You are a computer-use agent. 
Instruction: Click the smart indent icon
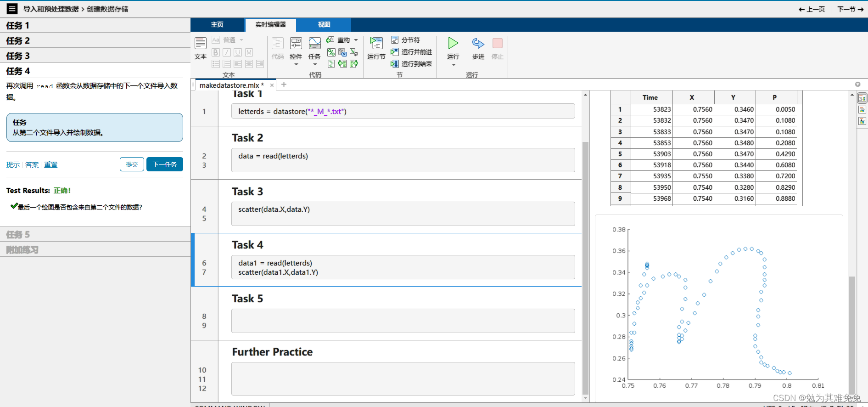331,64
